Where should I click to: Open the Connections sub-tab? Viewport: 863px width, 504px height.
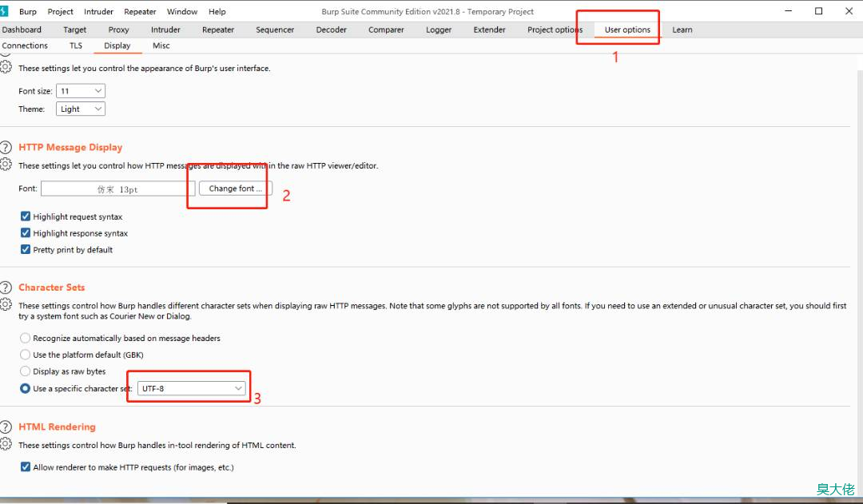click(x=25, y=46)
